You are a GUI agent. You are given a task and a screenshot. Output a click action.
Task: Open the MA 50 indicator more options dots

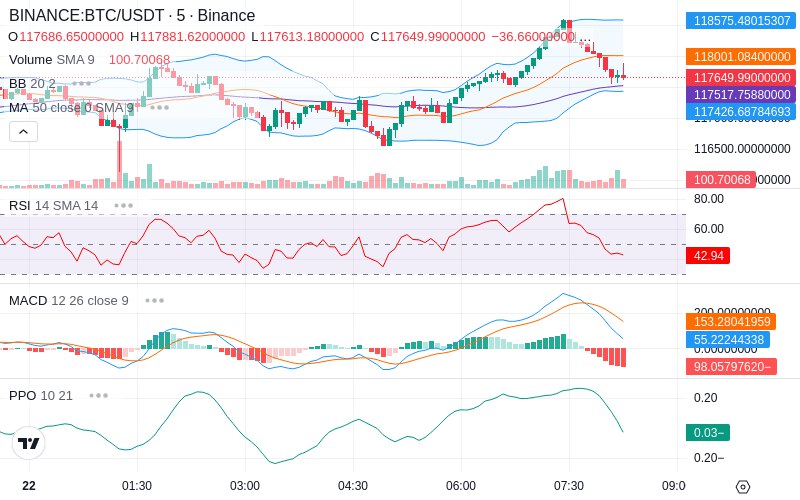[x=159, y=108]
